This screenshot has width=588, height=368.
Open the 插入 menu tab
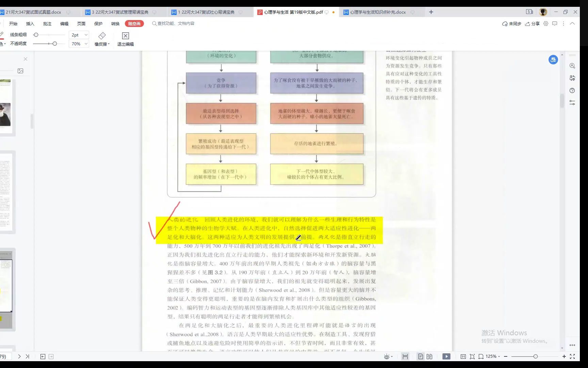coord(30,24)
